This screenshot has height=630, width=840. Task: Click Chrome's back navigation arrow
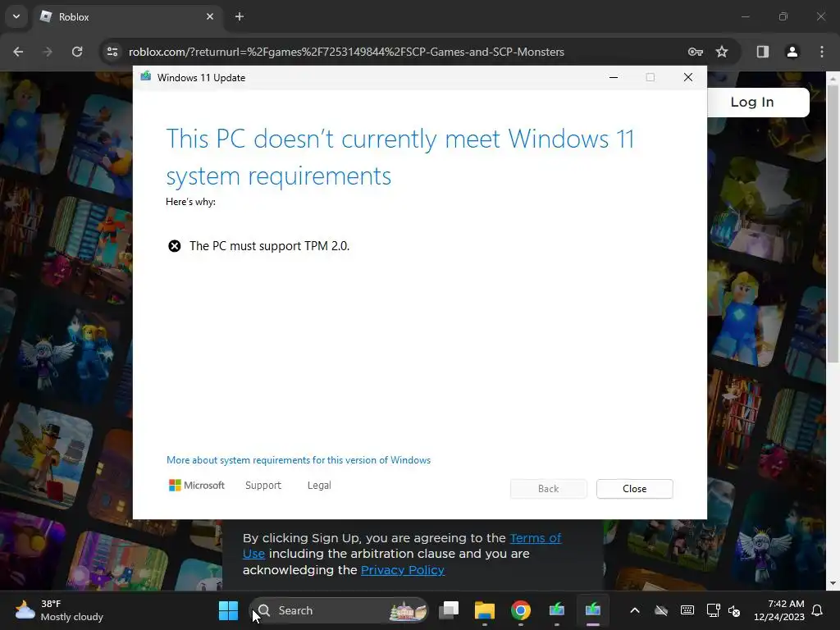(x=18, y=52)
